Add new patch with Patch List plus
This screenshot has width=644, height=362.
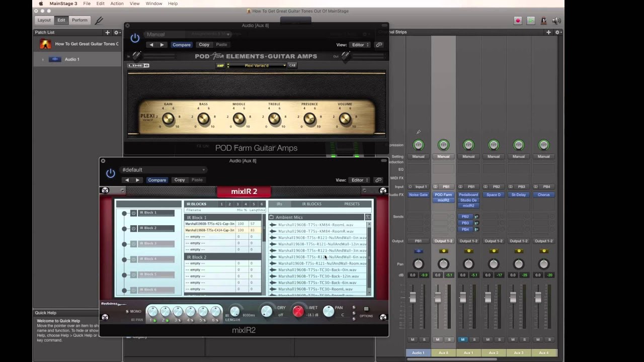point(107,33)
